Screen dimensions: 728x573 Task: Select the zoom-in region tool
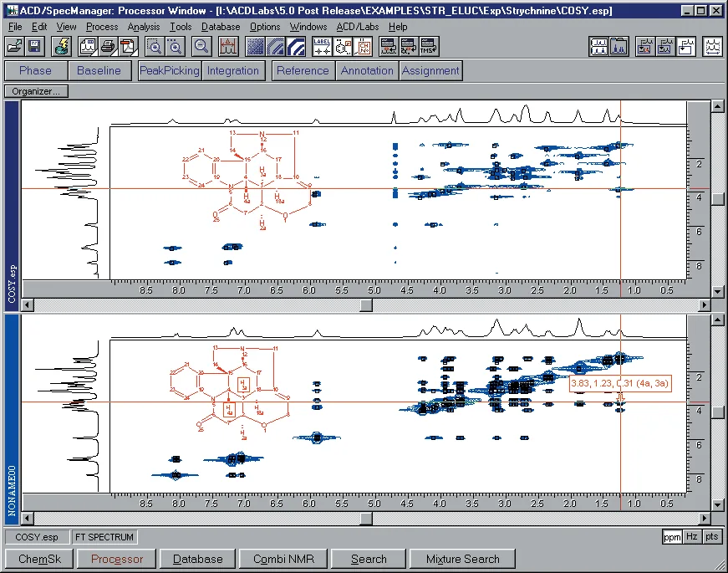tap(155, 47)
